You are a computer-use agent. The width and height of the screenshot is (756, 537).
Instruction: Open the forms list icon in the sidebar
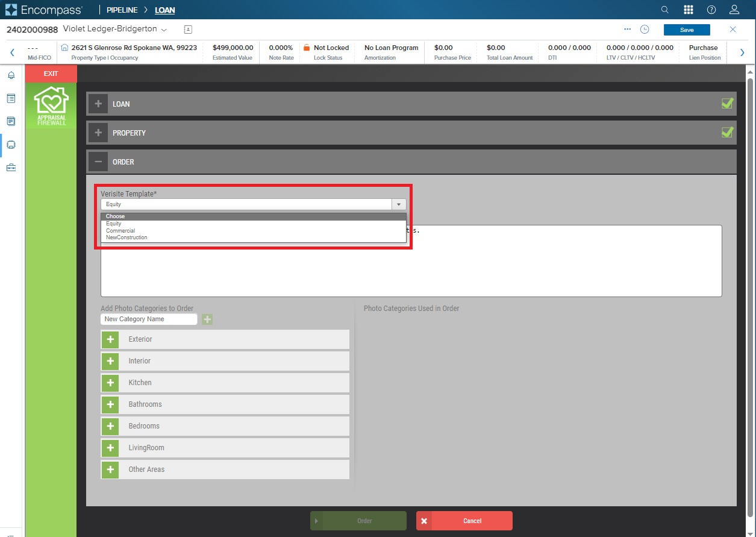pos(11,98)
